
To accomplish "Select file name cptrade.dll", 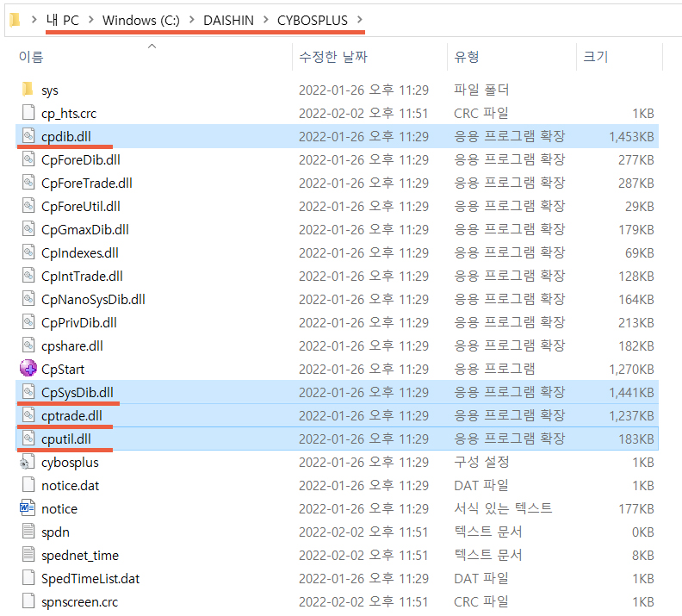I will coord(71,416).
